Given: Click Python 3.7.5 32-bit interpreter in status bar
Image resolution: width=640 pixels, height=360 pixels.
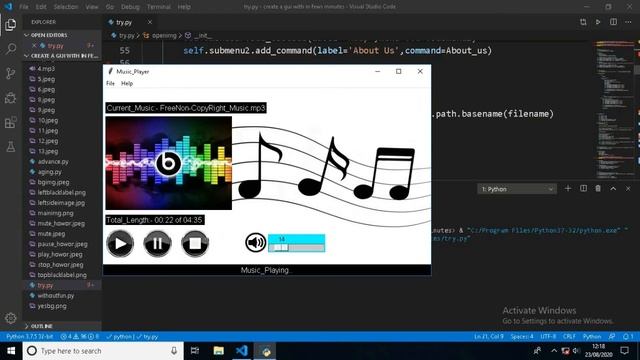Looking at the screenshot, I should coord(30,337).
